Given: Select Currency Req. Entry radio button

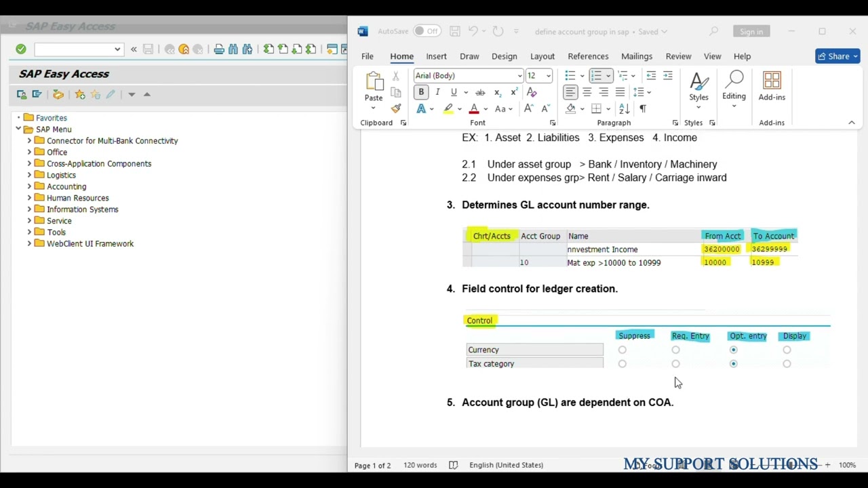Looking at the screenshot, I should pos(676,350).
